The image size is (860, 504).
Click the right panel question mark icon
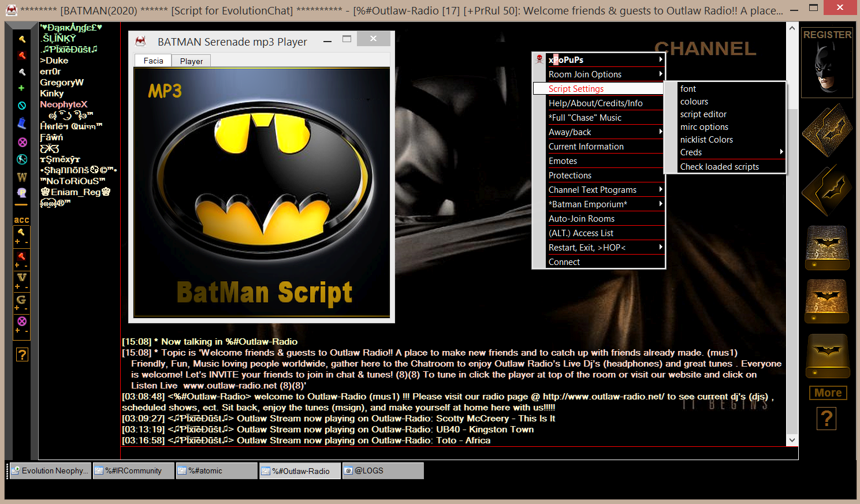(827, 419)
